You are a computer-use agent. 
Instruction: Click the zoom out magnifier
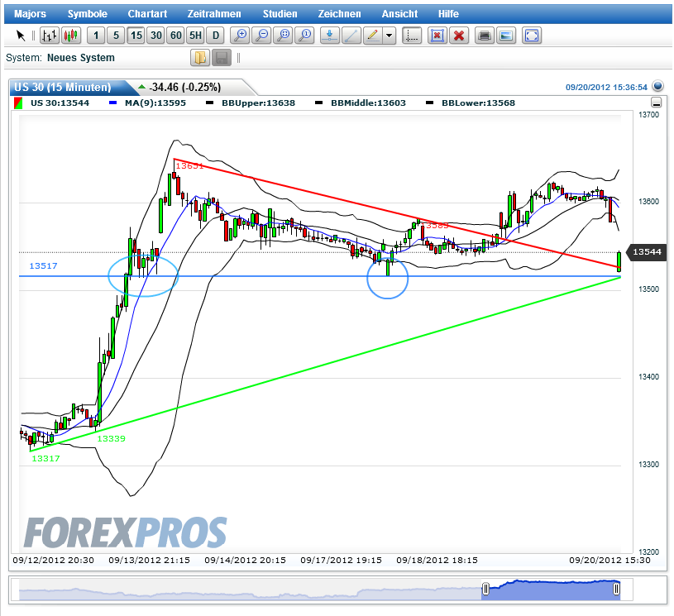click(x=262, y=36)
